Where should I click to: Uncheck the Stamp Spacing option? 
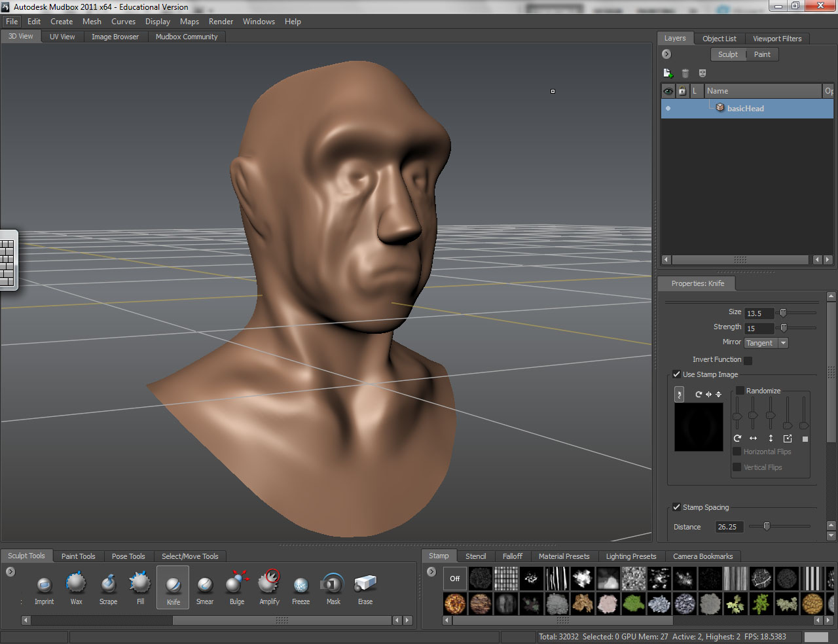point(676,507)
